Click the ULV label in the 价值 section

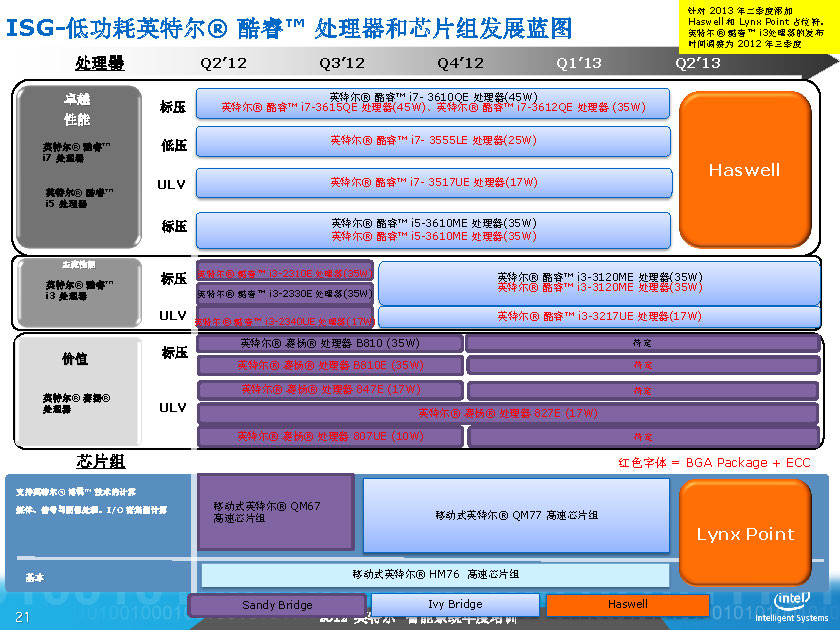click(x=172, y=408)
